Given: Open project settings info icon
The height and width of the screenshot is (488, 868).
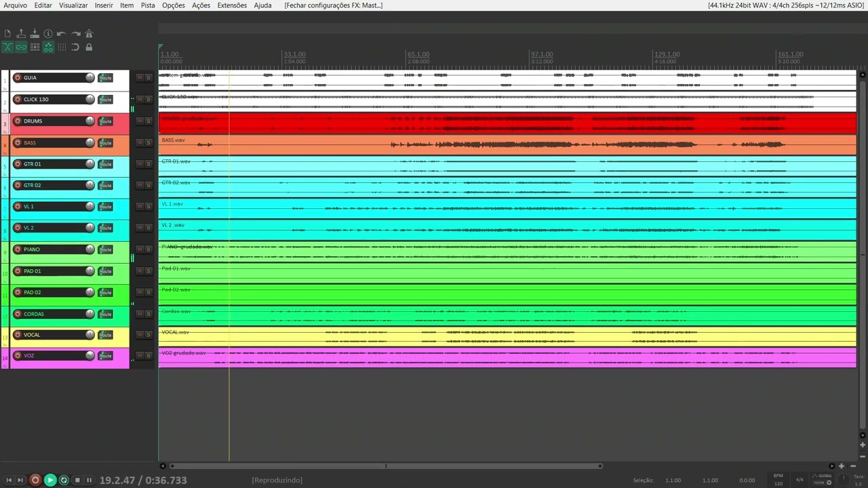Looking at the screenshot, I should point(48,33).
